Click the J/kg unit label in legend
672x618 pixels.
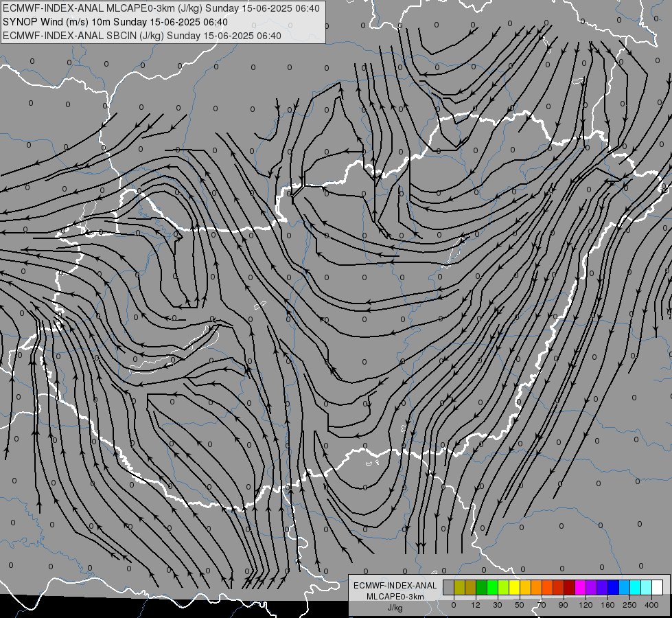pos(395,608)
